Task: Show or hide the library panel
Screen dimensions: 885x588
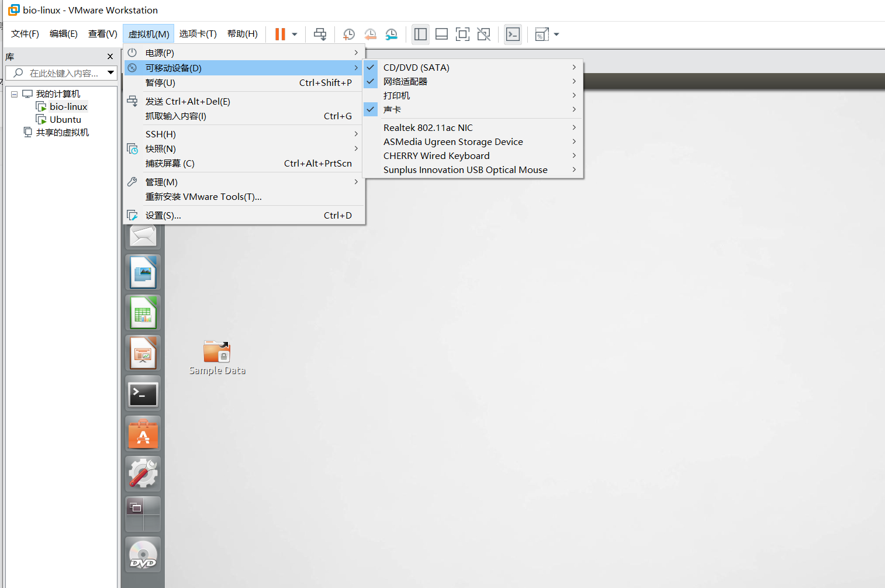Action: click(x=420, y=34)
